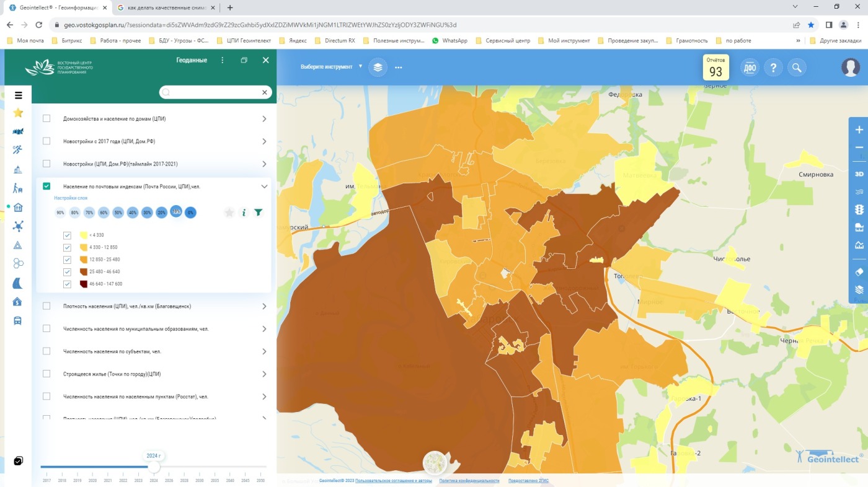Open the layers stack button in top toolbar

tap(378, 67)
